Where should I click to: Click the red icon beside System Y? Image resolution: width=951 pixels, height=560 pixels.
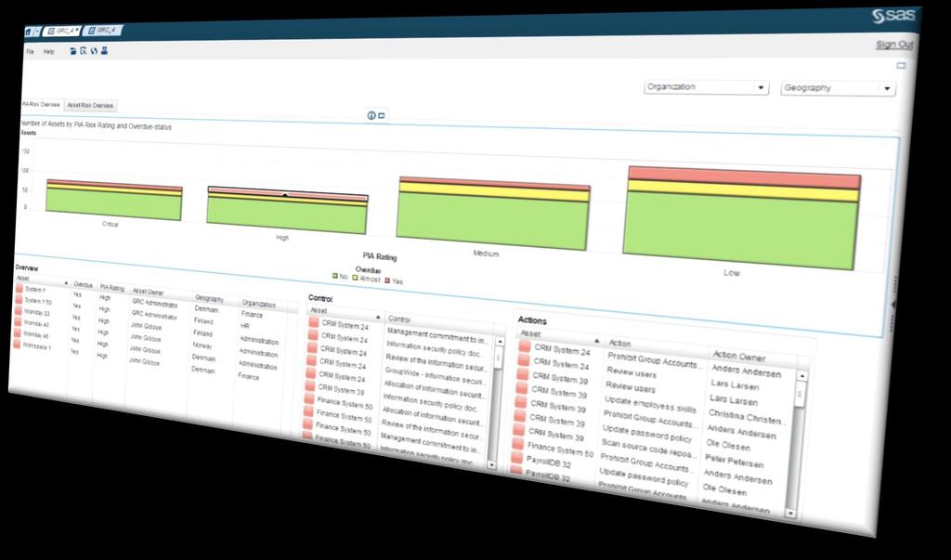tap(19, 288)
